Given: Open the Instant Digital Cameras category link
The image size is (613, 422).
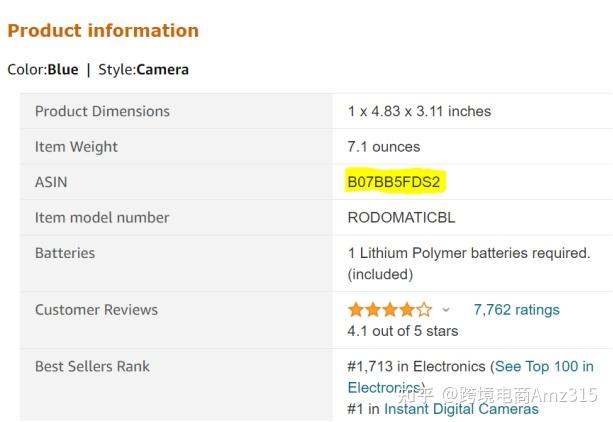Looking at the screenshot, I should [461, 408].
